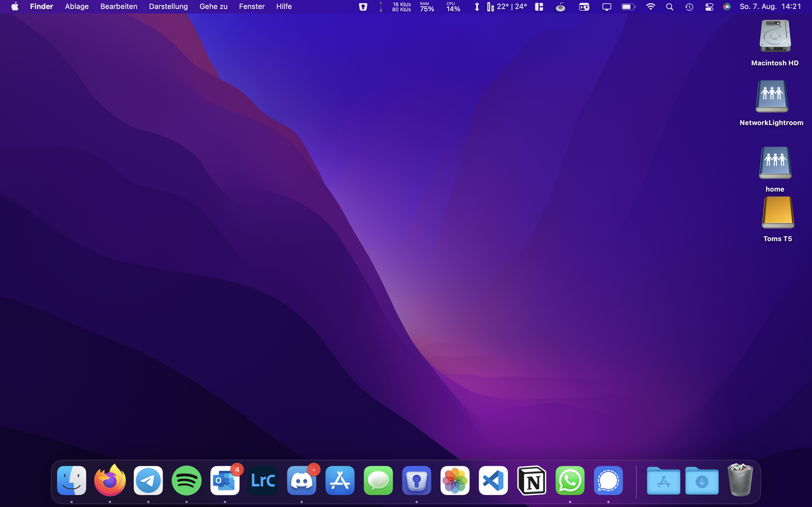Image resolution: width=812 pixels, height=507 pixels.
Task: Open Visual Studio Code from Dock
Action: tap(493, 481)
